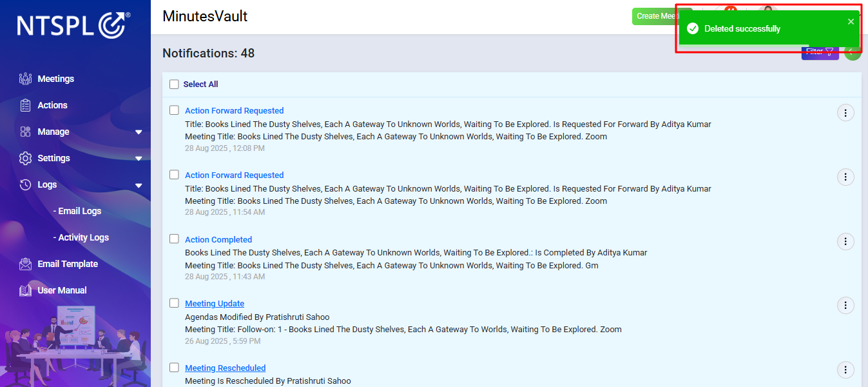This screenshot has height=387, width=868.
Task: Click timestamp '28 Aug 2025 , 11:43 AM'
Action: pos(225,277)
